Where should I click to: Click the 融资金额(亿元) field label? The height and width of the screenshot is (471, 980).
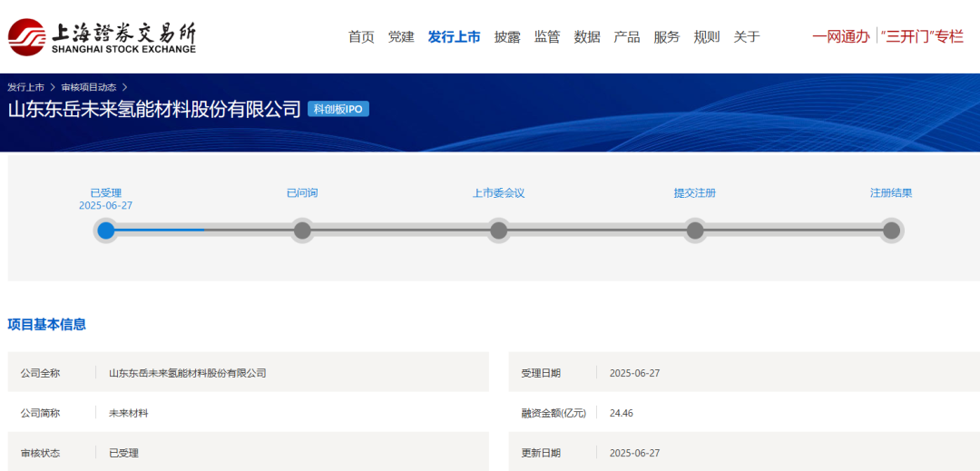pyautogui.click(x=554, y=413)
